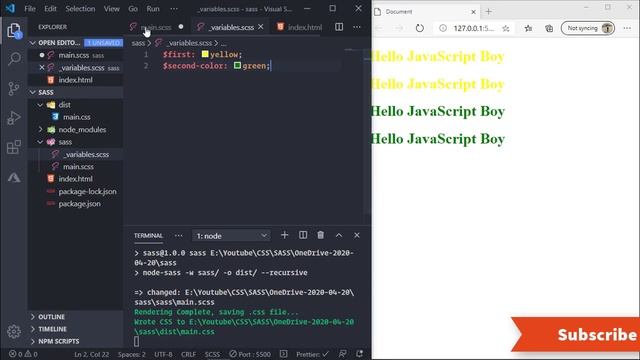This screenshot has width=640, height=360.
Task: Open the Explorer view in activity bar
Action: [x=14, y=30]
